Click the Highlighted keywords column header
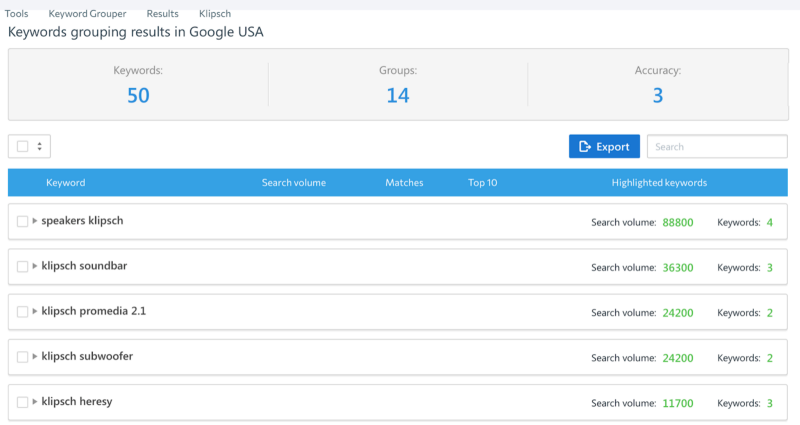Viewport: 800px width, 425px height. pyautogui.click(x=659, y=183)
